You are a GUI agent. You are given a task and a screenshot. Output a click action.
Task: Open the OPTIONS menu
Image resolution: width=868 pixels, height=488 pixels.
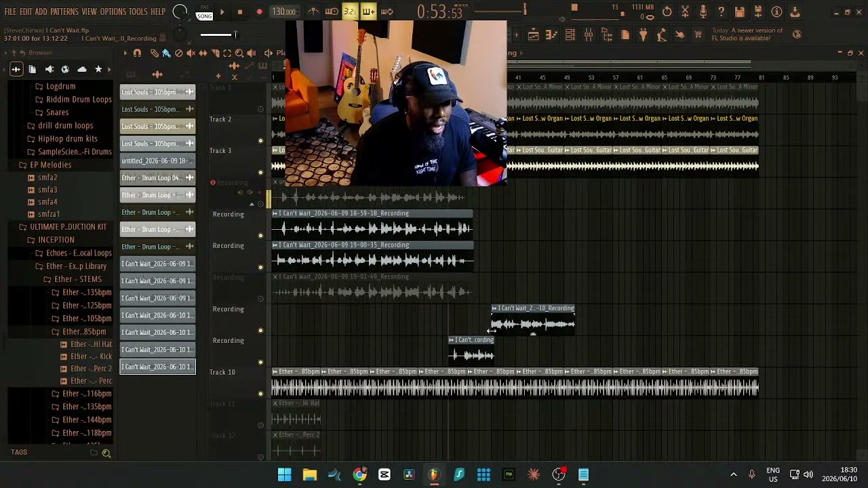[113, 12]
